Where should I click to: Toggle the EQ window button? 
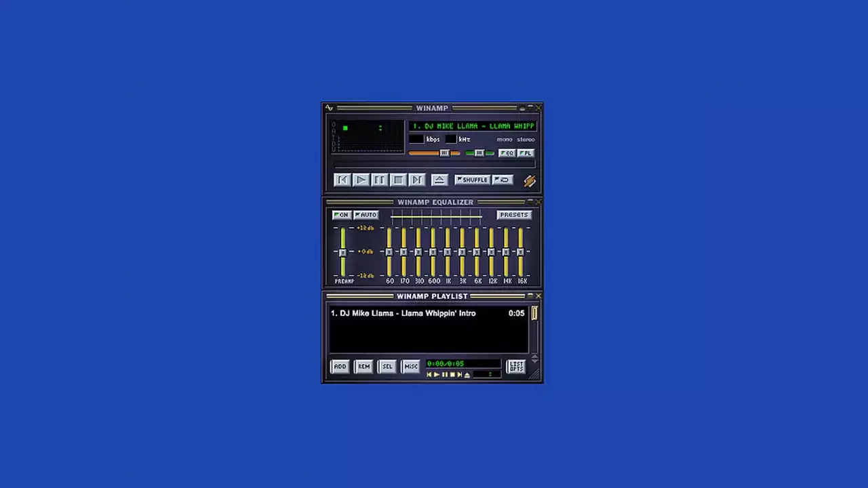(x=507, y=153)
